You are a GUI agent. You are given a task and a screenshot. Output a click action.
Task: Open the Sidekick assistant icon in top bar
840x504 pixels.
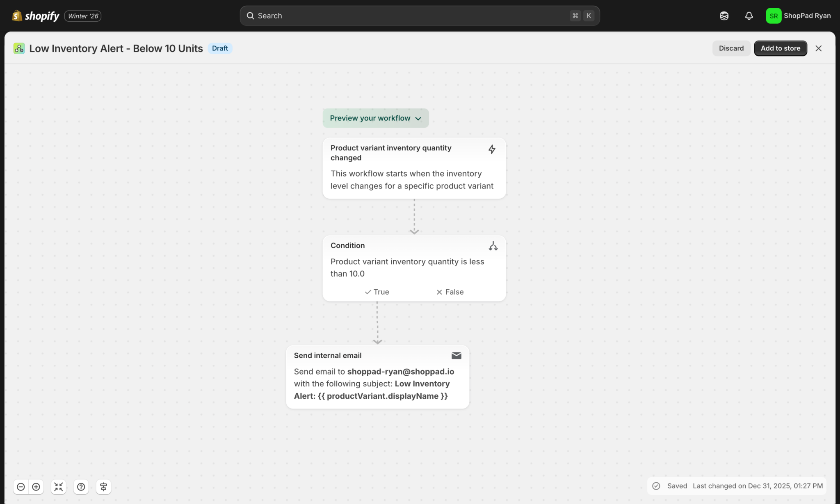point(724,16)
